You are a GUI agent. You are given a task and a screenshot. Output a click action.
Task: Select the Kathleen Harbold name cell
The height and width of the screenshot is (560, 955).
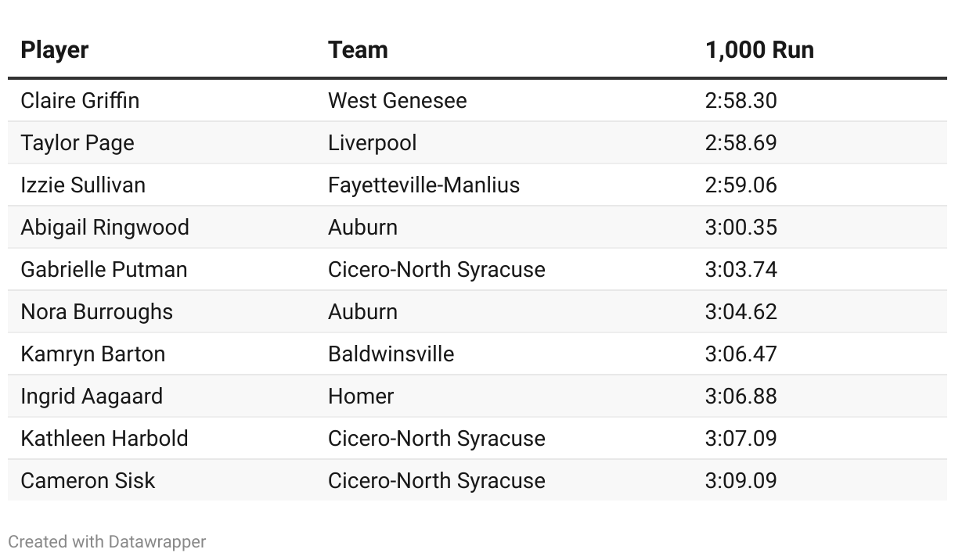(104, 439)
